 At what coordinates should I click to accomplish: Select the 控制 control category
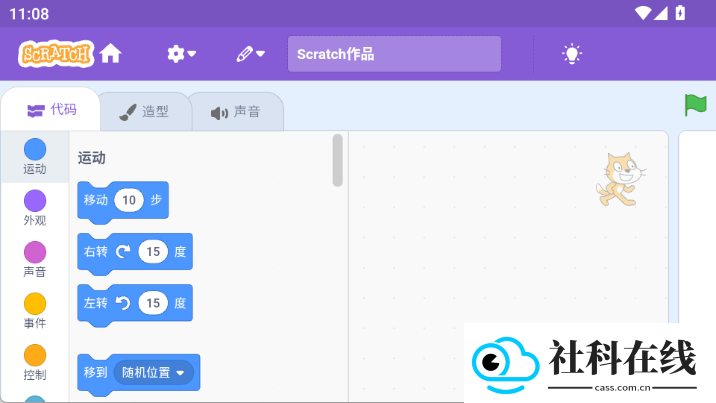point(35,363)
